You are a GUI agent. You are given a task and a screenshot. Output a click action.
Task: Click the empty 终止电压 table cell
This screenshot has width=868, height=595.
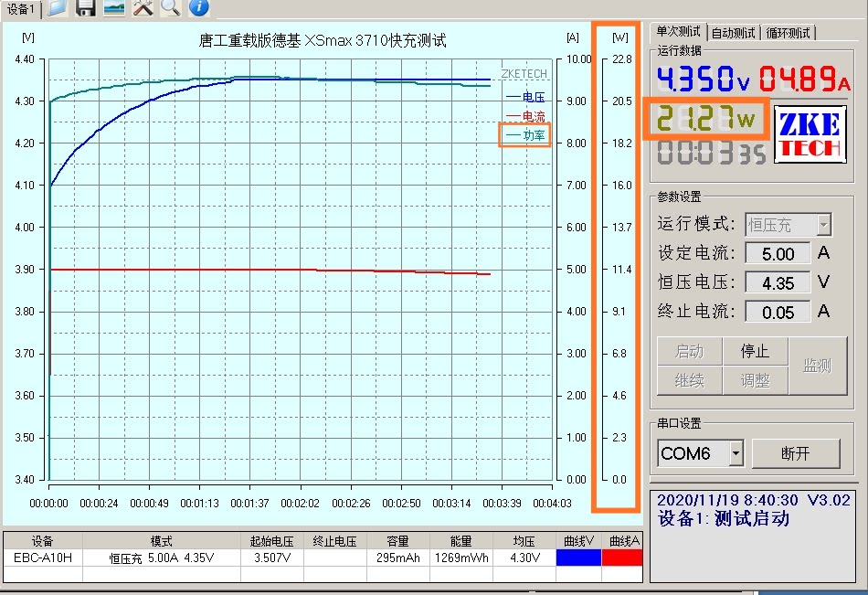(x=335, y=558)
